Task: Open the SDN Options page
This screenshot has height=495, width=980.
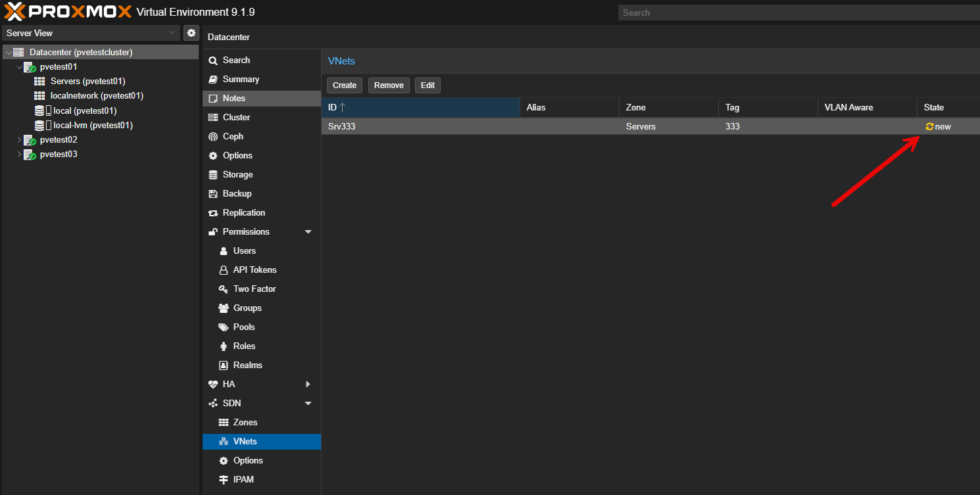Action: [262, 461]
